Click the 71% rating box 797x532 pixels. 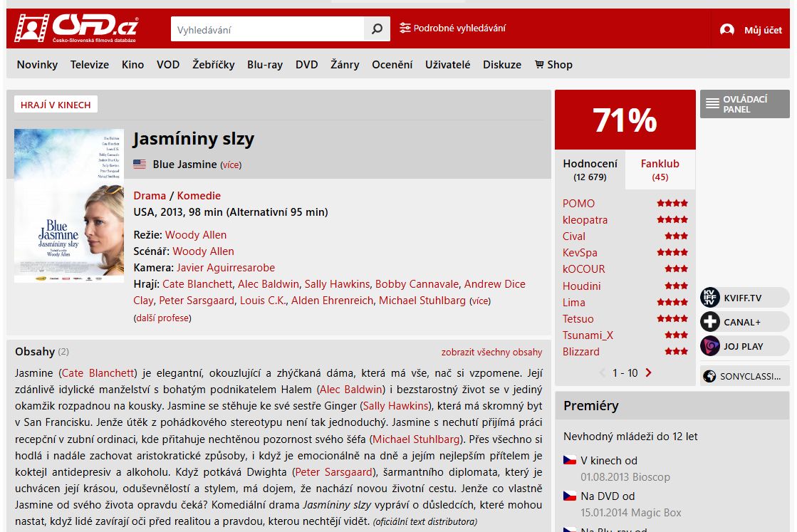[x=625, y=120]
